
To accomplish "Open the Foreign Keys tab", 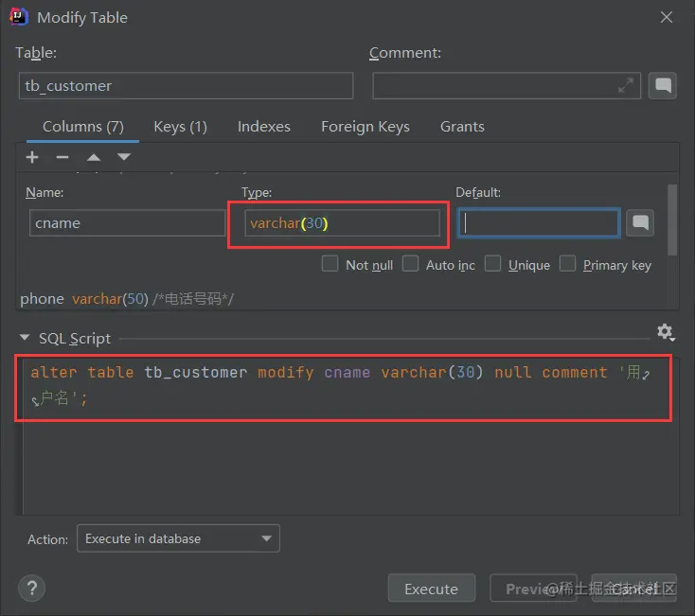I will pos(365,127).
